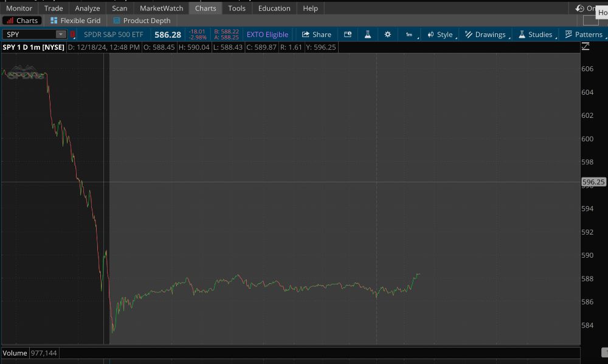Click the standalone flask icon next to the gear
This screenshot has height=364, width=608.
coord(368,35)
